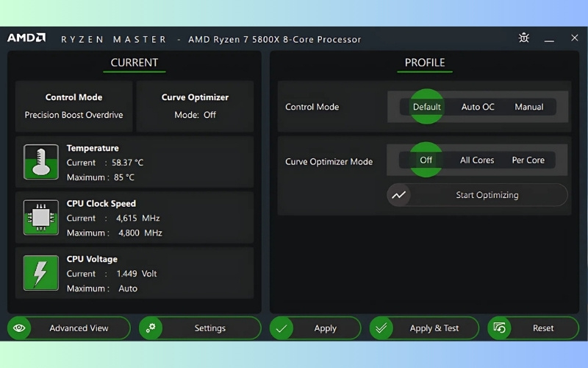Viewport: 588px width, 368px height.
Task: Click the AMD logo in title bar
Action: pyautogui.click(x=26, y=38)
